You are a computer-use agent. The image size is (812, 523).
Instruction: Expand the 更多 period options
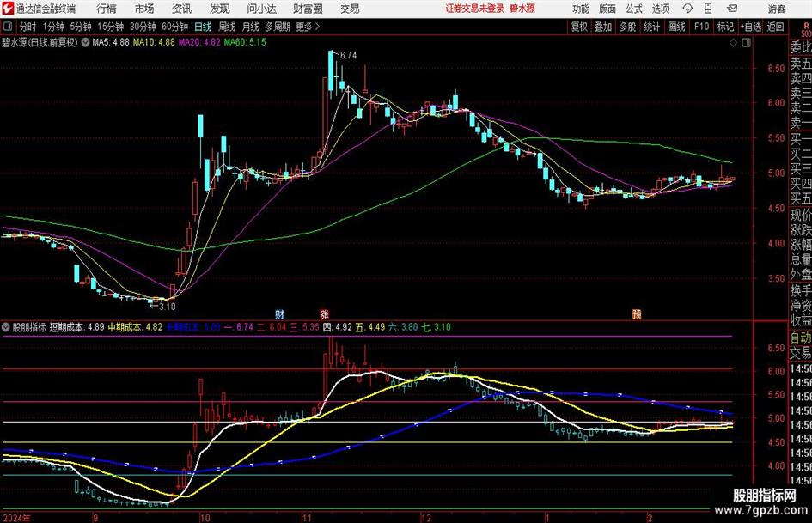[308, 27]
